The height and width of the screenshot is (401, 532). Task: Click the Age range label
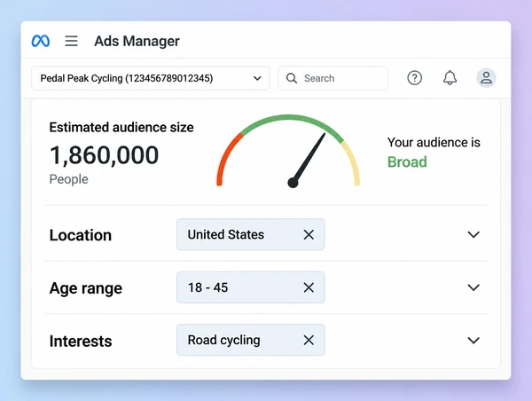click(86, 288)
